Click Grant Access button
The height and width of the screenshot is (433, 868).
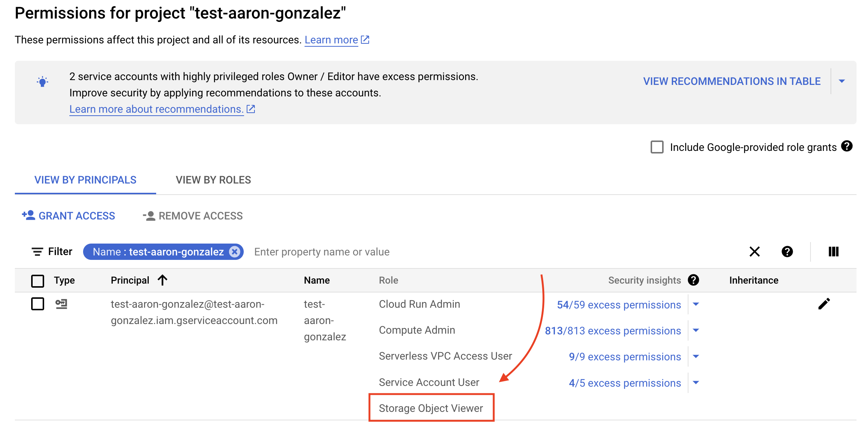(69, 216)
